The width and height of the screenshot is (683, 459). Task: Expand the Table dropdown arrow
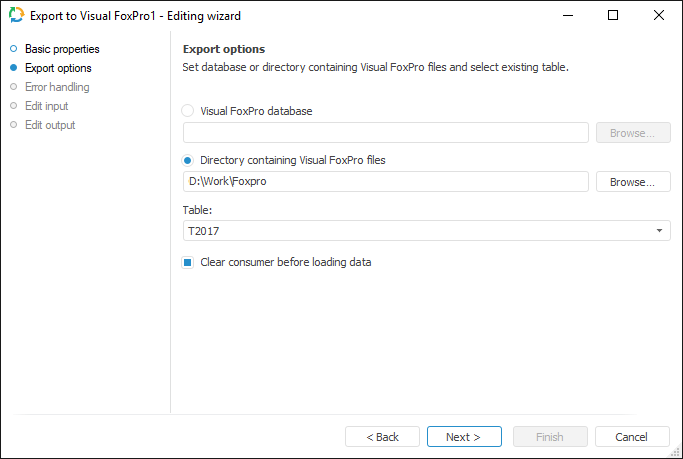point(660,231)
